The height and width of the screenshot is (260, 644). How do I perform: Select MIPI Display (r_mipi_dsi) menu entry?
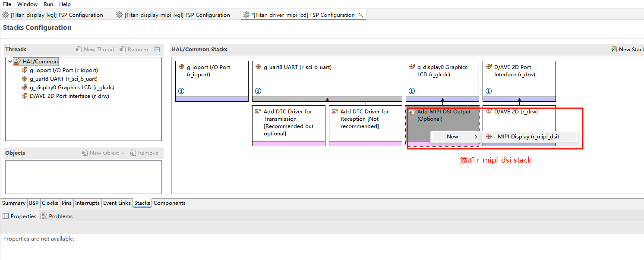point(527,137)
